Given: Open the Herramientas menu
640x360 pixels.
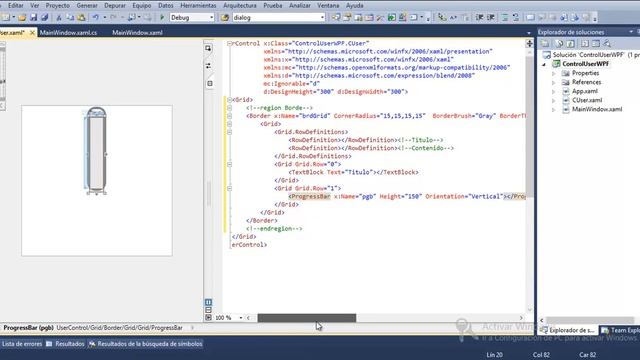Looking at the screenshot, I should (198, 6).
